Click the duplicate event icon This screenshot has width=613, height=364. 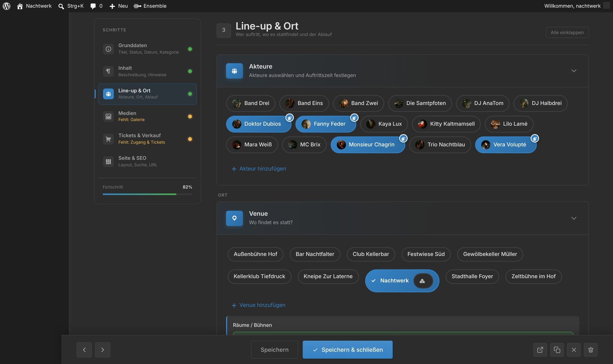[557, 350]
